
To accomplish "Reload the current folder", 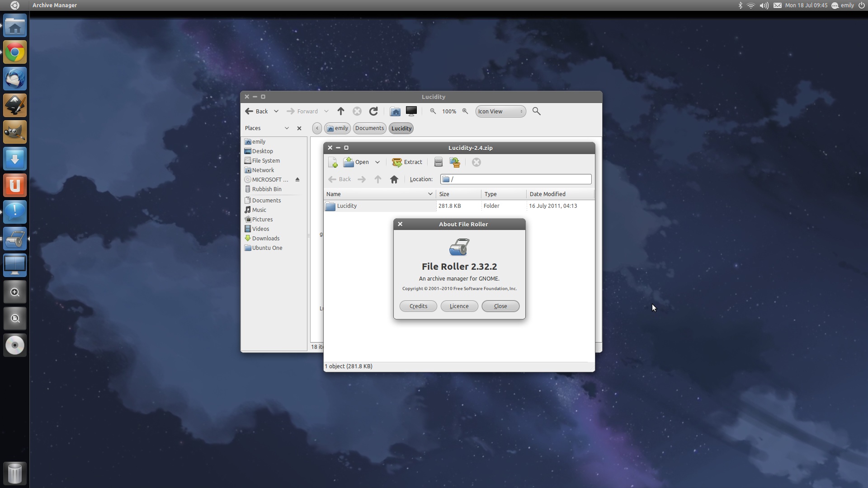I will coord(373,111).
